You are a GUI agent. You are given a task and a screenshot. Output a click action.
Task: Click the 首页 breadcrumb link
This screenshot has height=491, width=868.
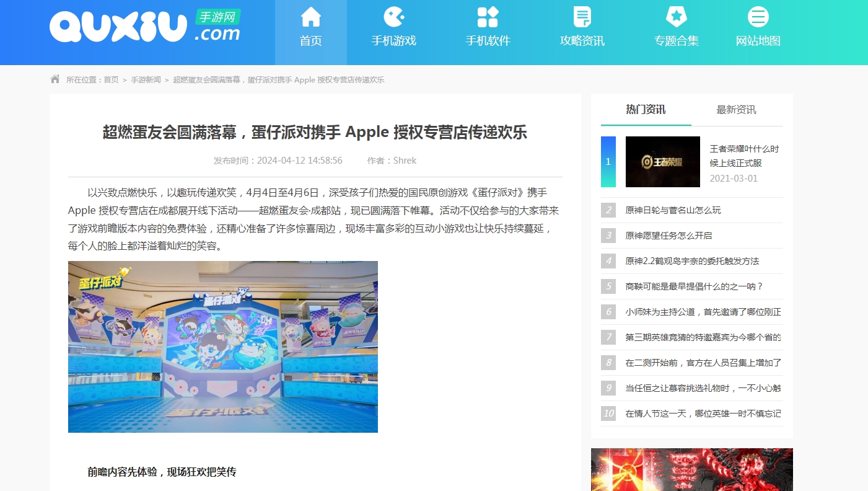[x=111, y=80]
